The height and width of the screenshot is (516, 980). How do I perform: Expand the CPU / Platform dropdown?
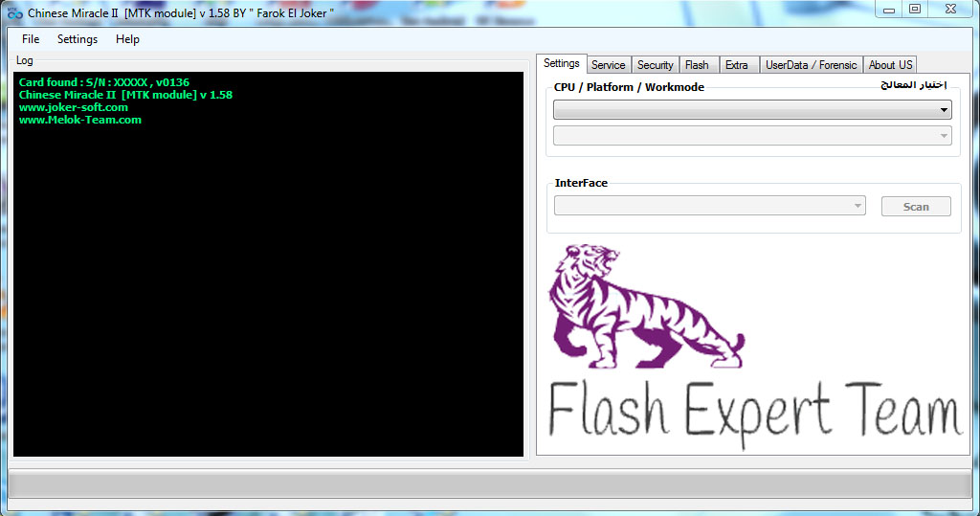coord(752,109)
